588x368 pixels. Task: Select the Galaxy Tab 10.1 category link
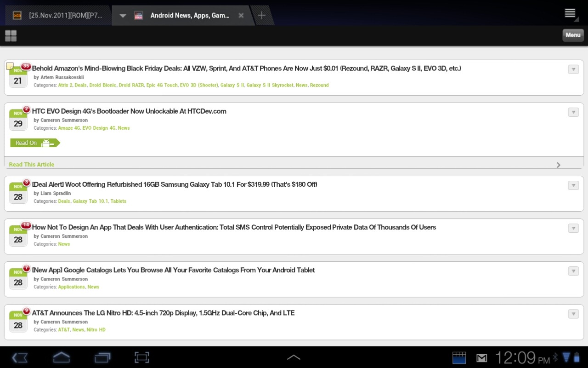tap(90, 201)
